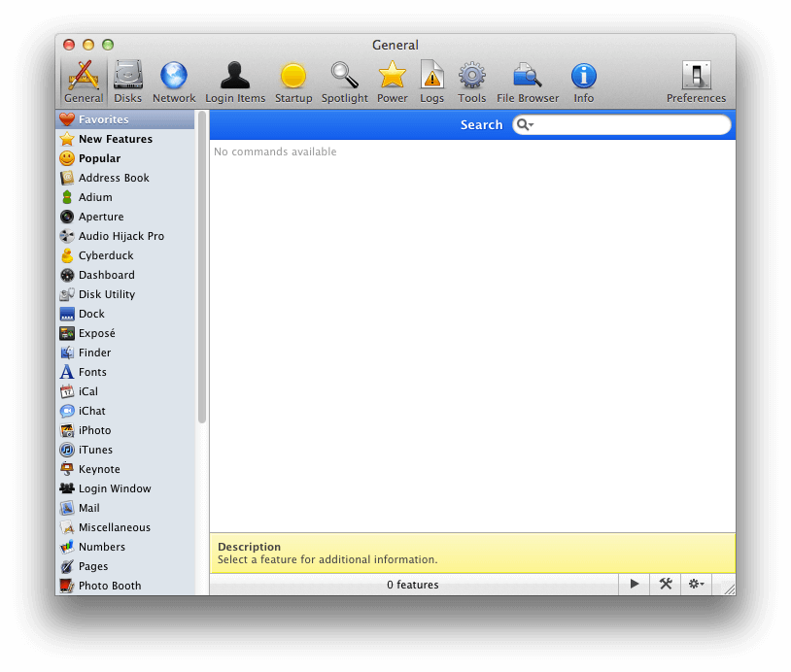Screen dimensions: 791x672
Task: Select Login Window in sidebar
Action: coord(124,488)
